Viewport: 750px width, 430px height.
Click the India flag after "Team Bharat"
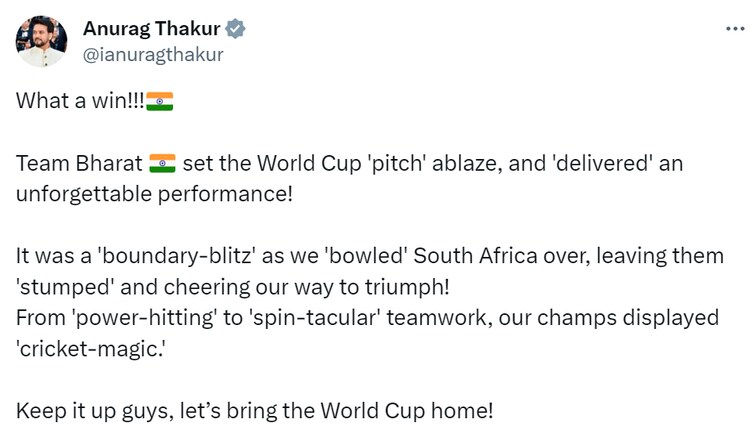point(162,163)
